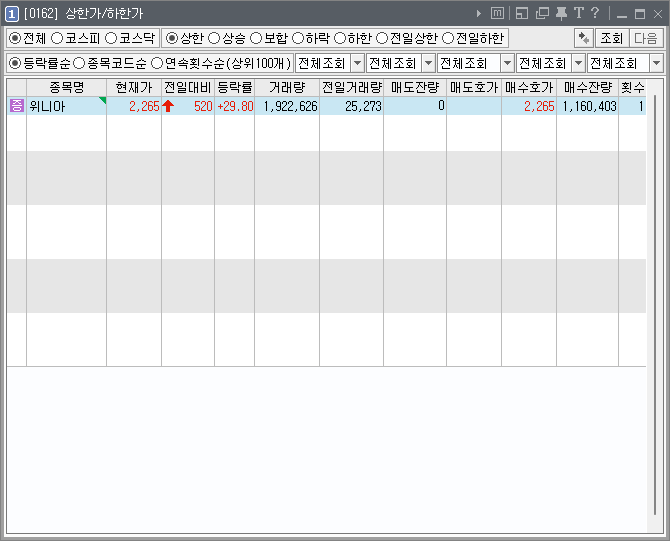Select the 하한 radio button
Screen dimensions: 670x541
tap(340, 38)
